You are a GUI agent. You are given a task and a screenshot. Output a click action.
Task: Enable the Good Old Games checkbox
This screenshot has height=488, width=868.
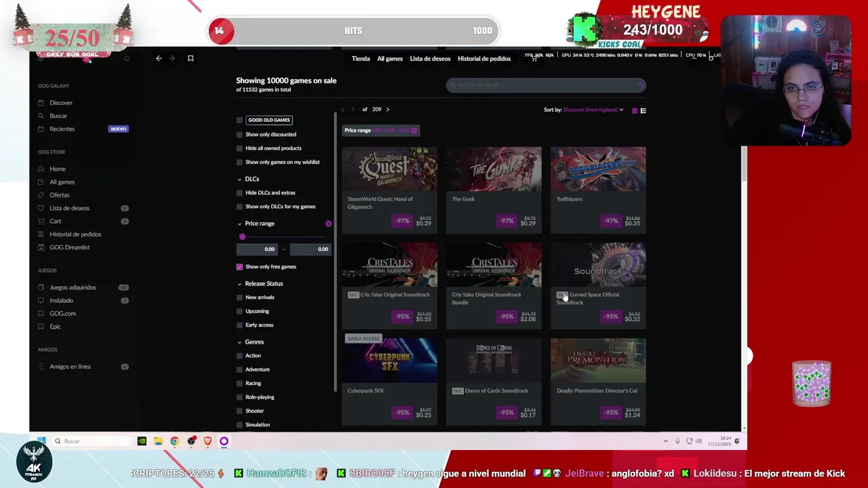coord(239,120)
